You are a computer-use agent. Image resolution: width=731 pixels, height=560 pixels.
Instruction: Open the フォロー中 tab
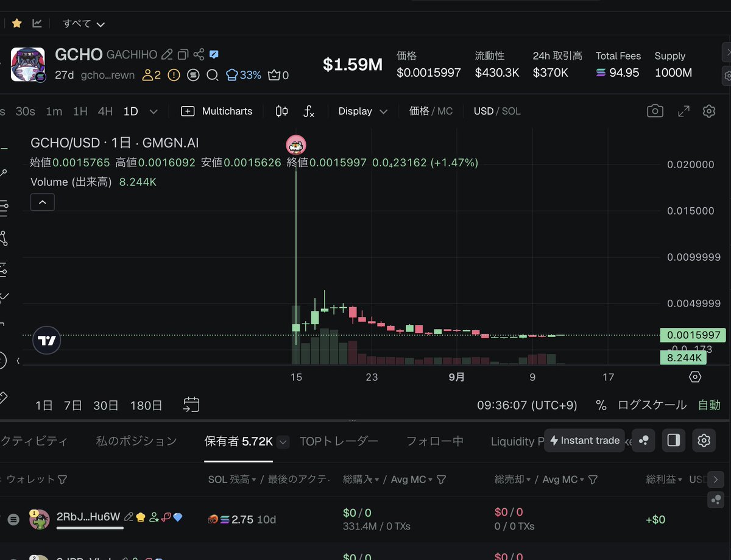coord(435,441)
